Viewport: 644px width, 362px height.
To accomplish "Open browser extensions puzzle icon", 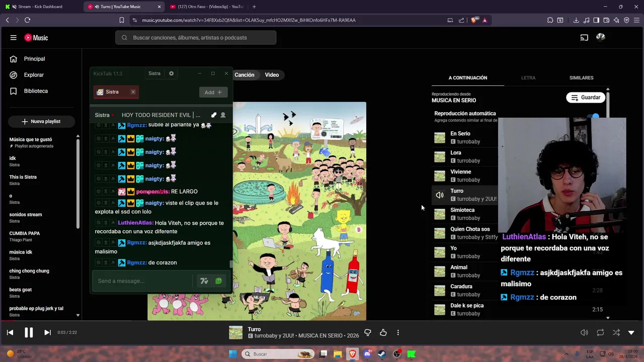I will point(550,20).
